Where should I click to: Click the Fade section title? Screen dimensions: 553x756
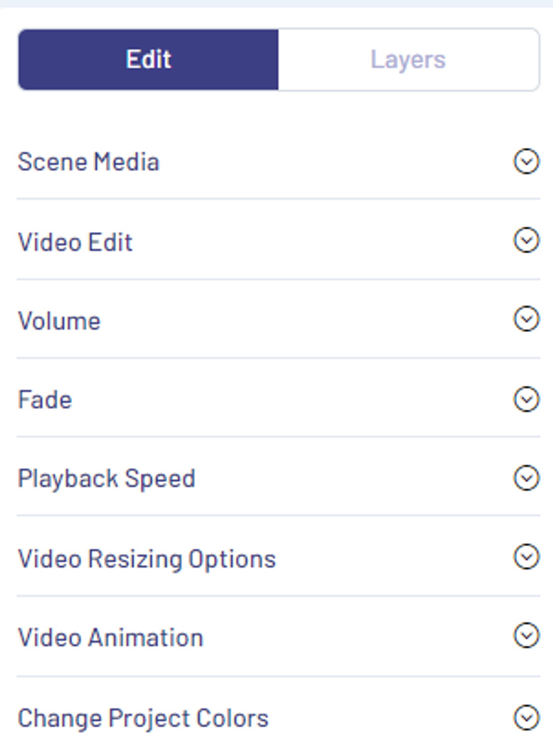pos(45,400)
